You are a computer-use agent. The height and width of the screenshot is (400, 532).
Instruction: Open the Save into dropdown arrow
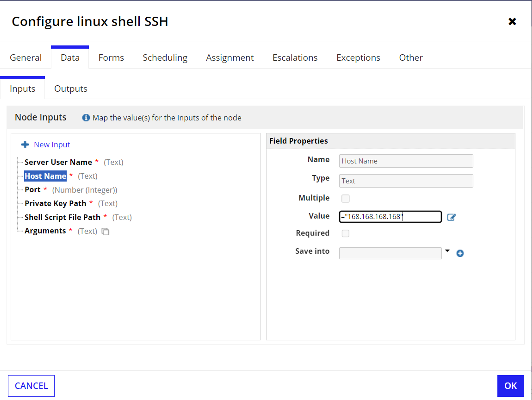pyautogui.click(x=447, y=251)
